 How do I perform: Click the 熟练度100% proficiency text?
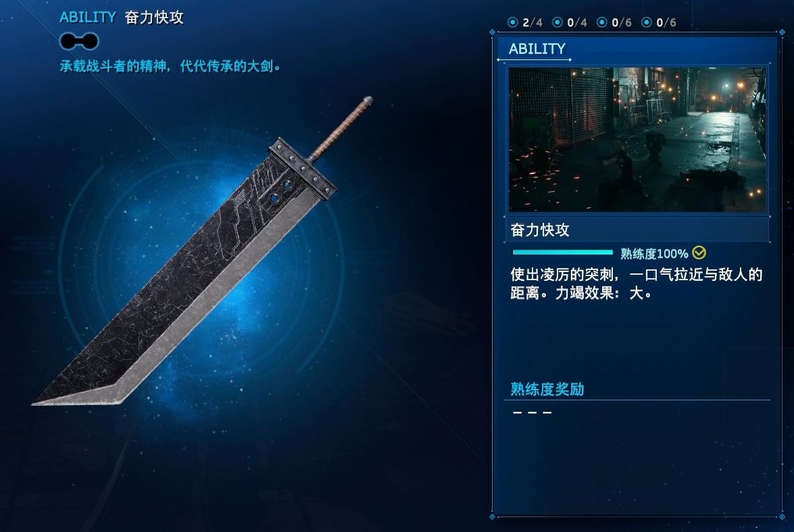653,253
